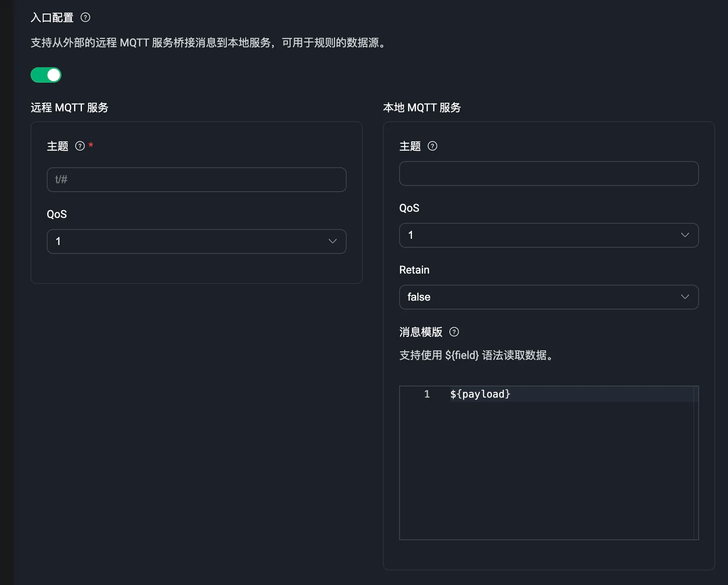Open local MQTT service QoS dropdown

point(549,235)
